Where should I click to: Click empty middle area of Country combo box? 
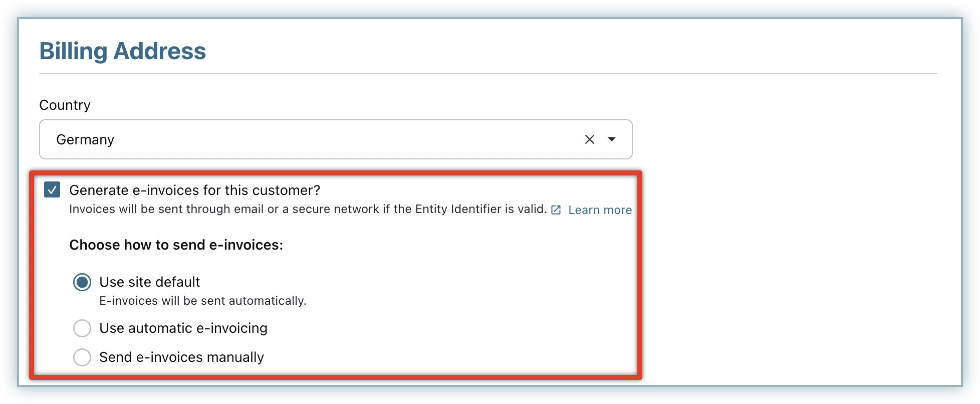[x=341, y=139]
